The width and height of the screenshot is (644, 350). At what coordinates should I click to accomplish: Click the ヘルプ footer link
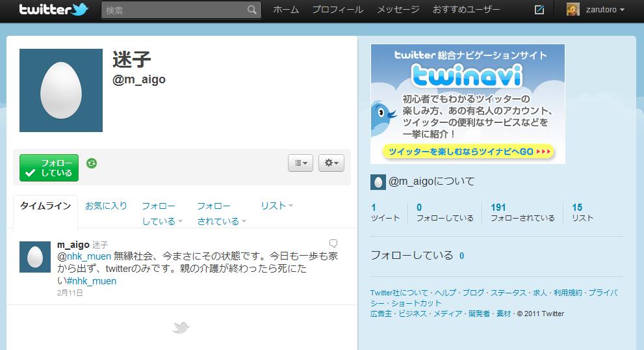point(445,293)
